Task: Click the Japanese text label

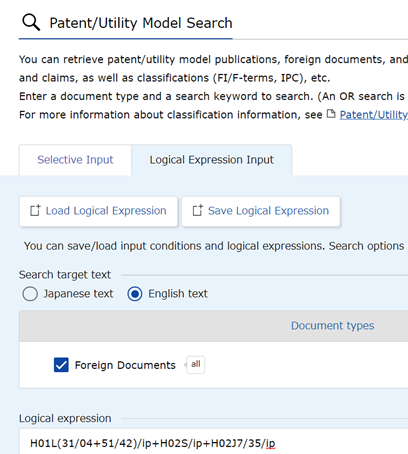Action: tap(78, 294)
